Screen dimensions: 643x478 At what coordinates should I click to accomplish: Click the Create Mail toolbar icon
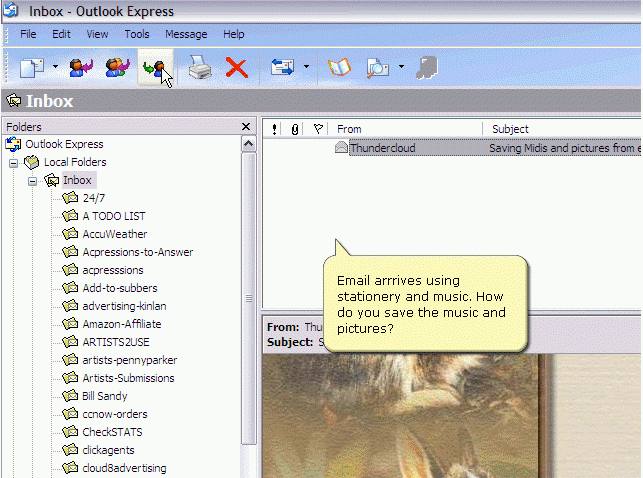coord(32,67)
